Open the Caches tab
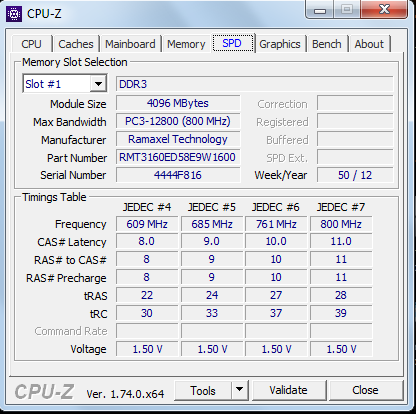This screenshot has width=416, height=414. pyautogui.click(x=76, y=44)
